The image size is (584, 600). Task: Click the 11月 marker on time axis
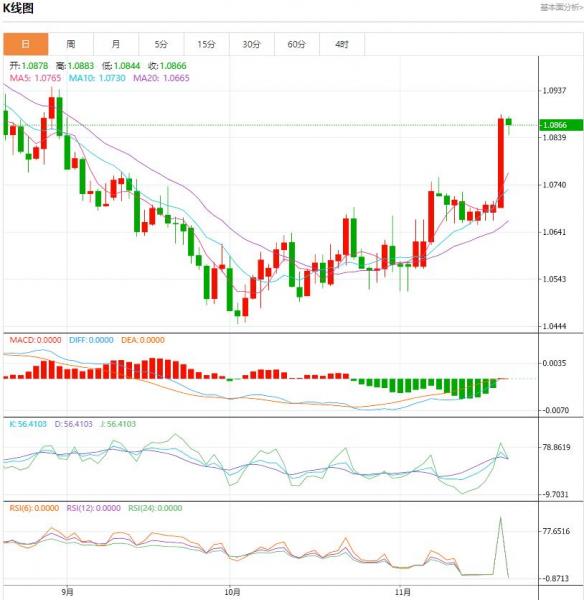[402, 592]
